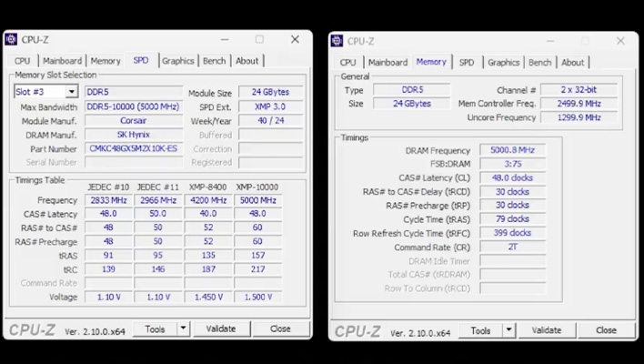Image resolution: width=644 pixels, height=364 pixels.
Task: Click Module Size value 24 GBytes
Action: [x=271, y=92]
